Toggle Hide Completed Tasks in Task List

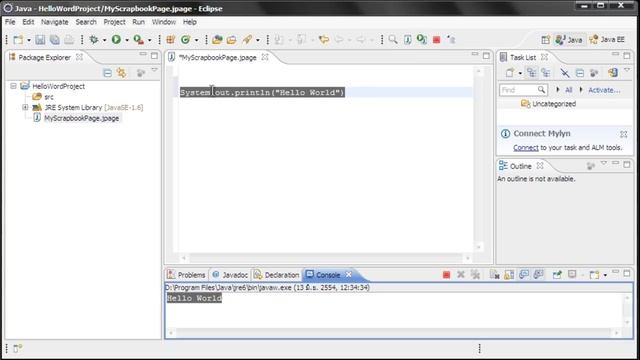(564, 73)
